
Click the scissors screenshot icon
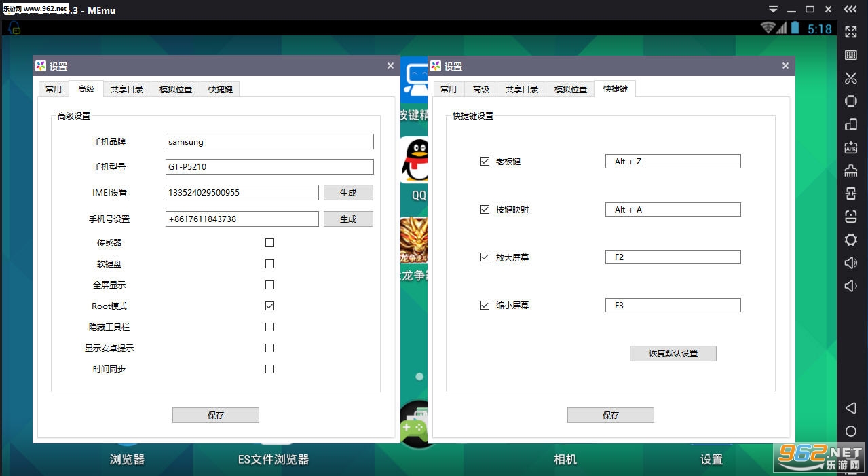[x=850, y=78]
